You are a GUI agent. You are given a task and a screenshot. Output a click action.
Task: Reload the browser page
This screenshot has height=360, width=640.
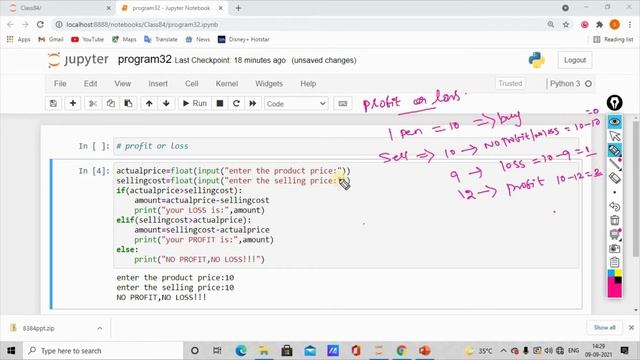pyautogui.click(x=40, y=24)
